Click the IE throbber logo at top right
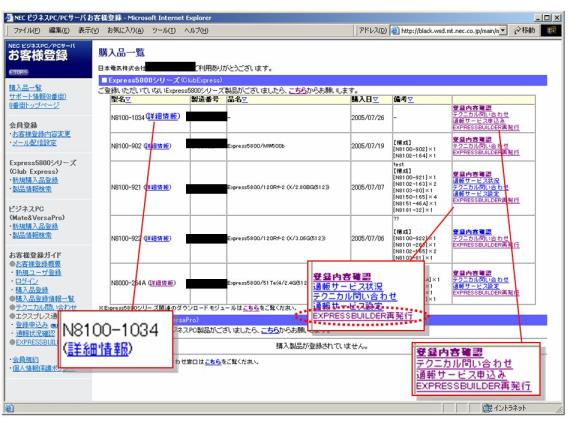Screen dimensions: 576x432 551,30
